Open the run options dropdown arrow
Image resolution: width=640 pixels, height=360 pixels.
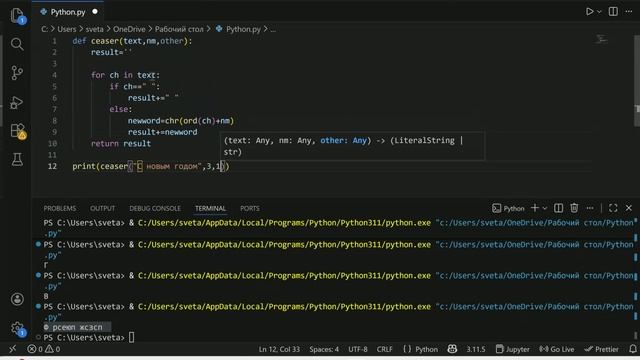coord(599,12)
